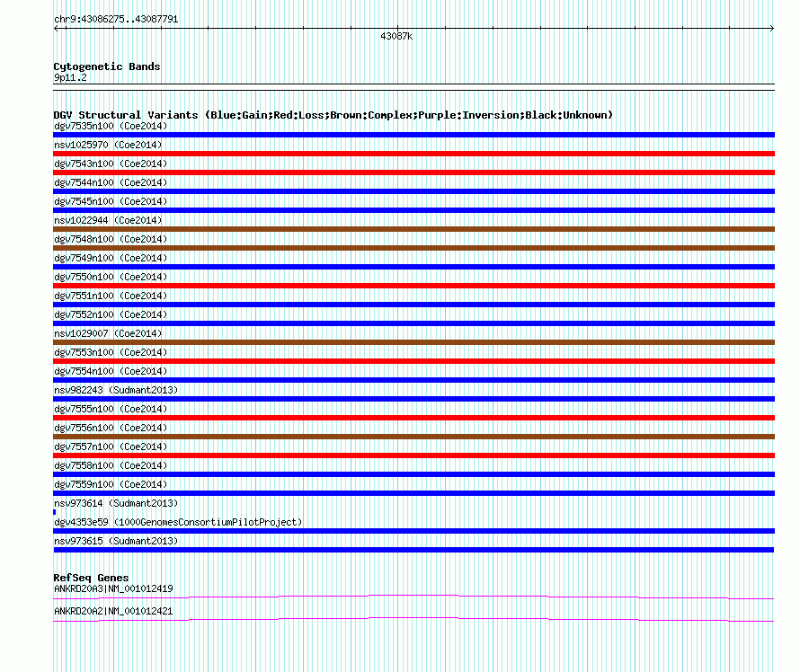
Task: Click the dgv7553n100 (Coe2014) label
Action: 111,352
